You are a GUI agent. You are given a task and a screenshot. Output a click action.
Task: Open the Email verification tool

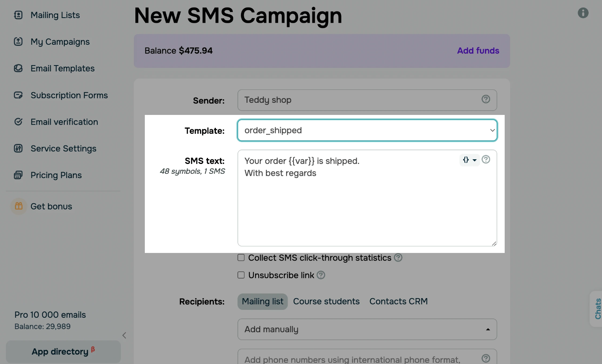pos(64,122)
